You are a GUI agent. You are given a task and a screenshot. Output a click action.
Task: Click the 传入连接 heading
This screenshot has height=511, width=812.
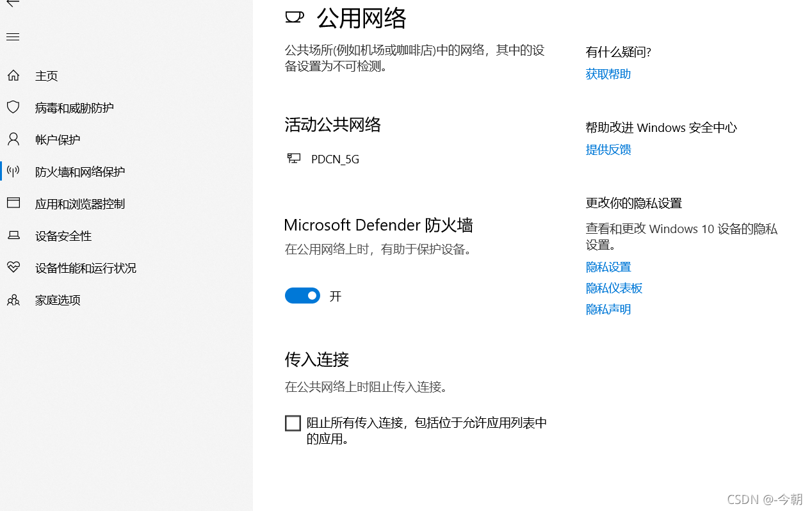(317, 359)
